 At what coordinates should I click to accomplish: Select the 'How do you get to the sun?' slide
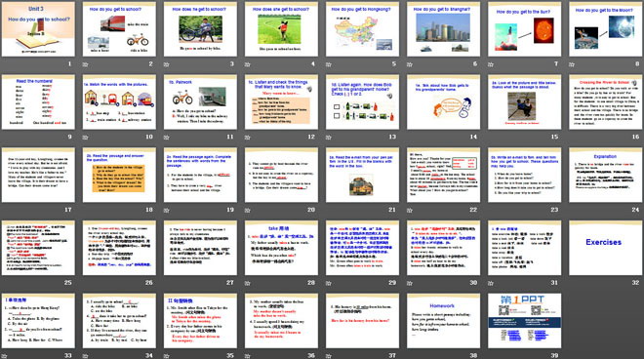coord(525,29)
